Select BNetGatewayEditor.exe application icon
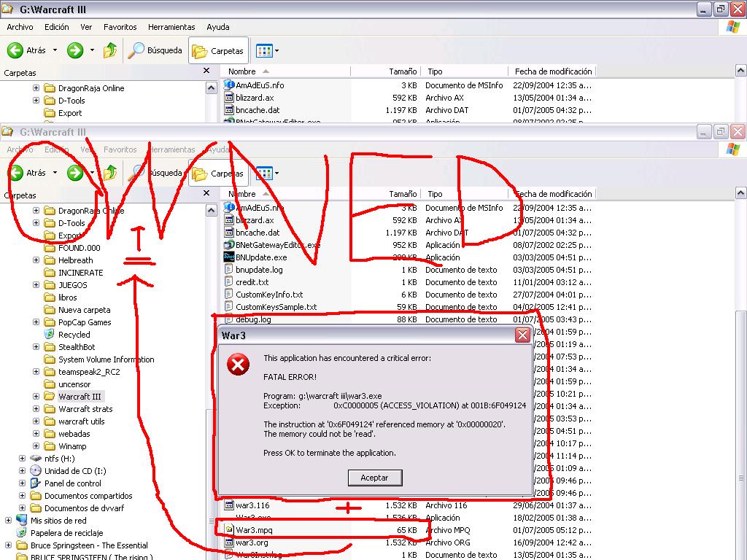Screen dimensions: 747x560 click(x=228, y=245)
